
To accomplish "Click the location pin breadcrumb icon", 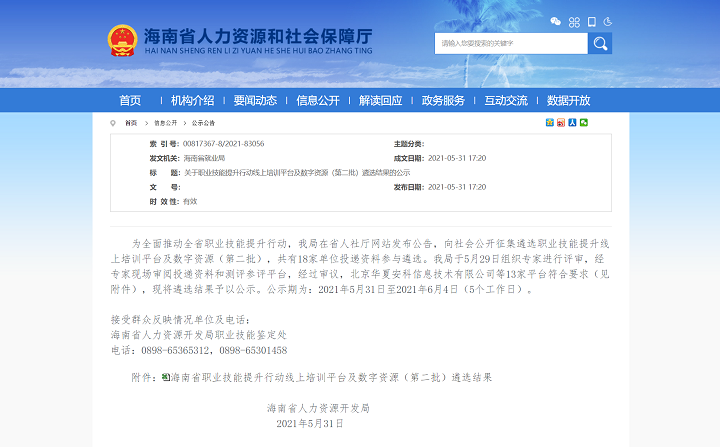I will point(113,123).
